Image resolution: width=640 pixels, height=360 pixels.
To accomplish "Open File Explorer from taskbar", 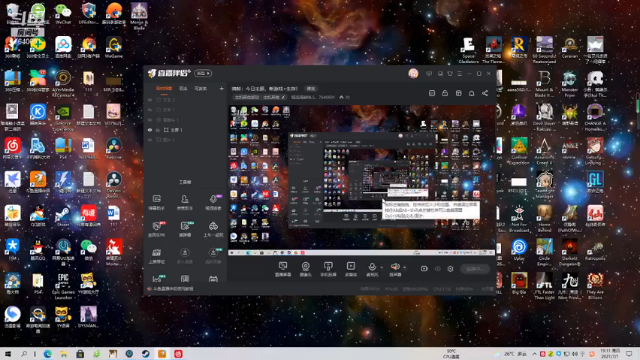I will click(64, 354).
